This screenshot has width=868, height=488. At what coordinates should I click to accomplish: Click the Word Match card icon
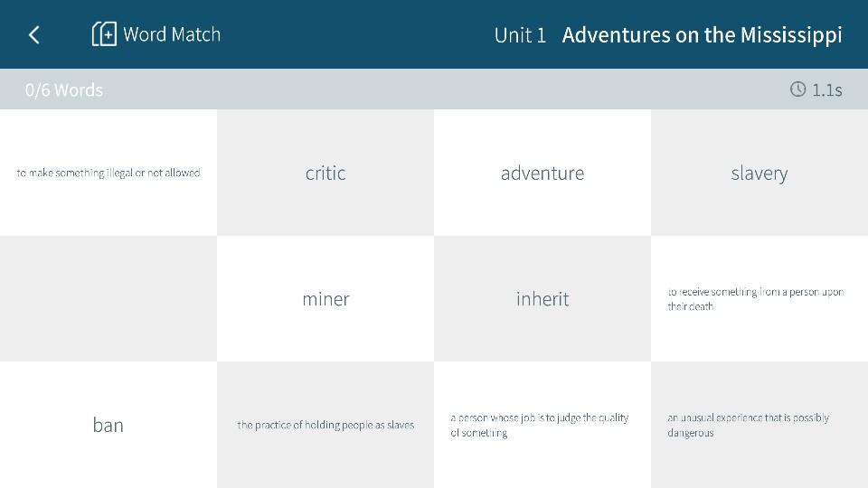click(x=104, y=34)
